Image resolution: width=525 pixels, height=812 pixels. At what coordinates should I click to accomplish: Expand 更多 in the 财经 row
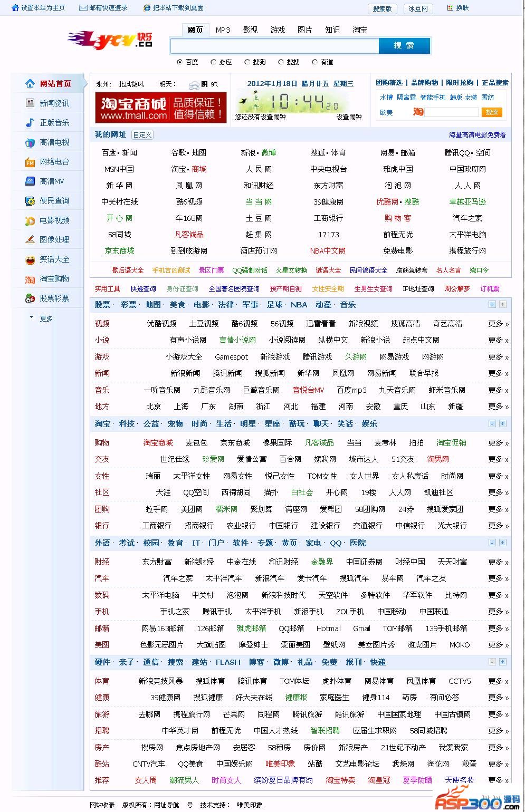tap(498, 562)
